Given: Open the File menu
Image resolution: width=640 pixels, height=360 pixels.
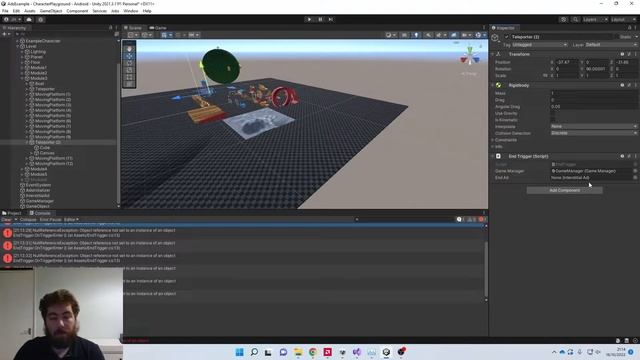Looking at the screenshot, I should pyautogui.click(x=5, y=11).
